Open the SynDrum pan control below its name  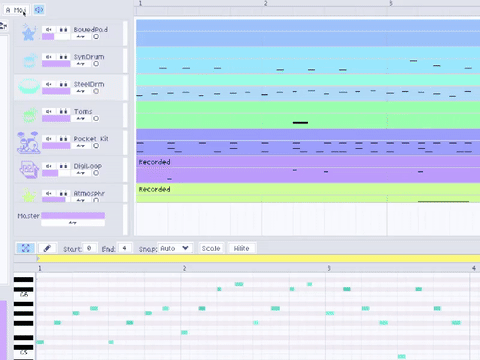pyautogui.click(x=81, y=64)
